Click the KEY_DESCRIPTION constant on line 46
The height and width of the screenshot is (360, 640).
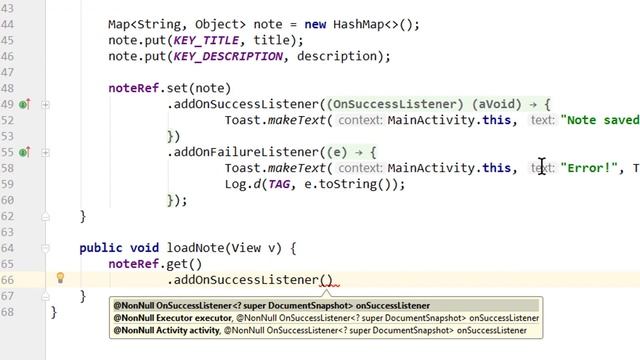[x=228, y=56]
